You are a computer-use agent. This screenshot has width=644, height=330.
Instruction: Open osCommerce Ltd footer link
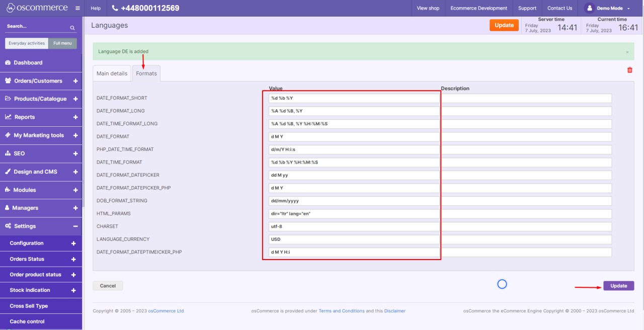coord(166,311)
